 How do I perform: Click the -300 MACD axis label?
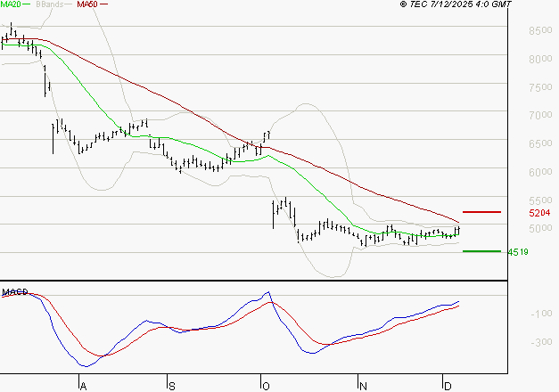[x=541, y=342]
